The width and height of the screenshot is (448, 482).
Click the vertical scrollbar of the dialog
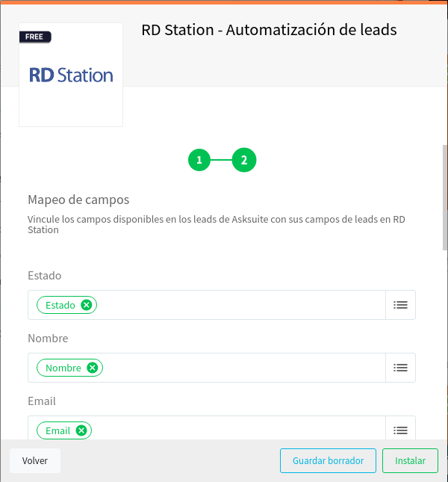pos(445,197)
